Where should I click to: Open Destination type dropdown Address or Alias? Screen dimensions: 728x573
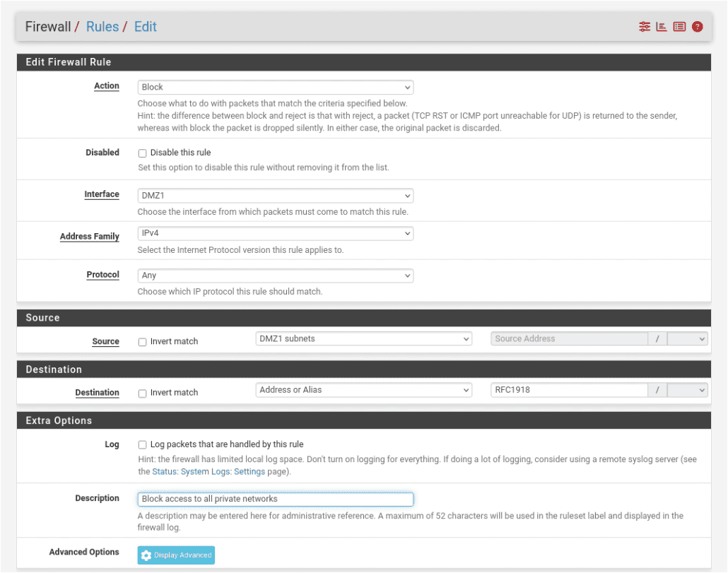click(363, 390)
